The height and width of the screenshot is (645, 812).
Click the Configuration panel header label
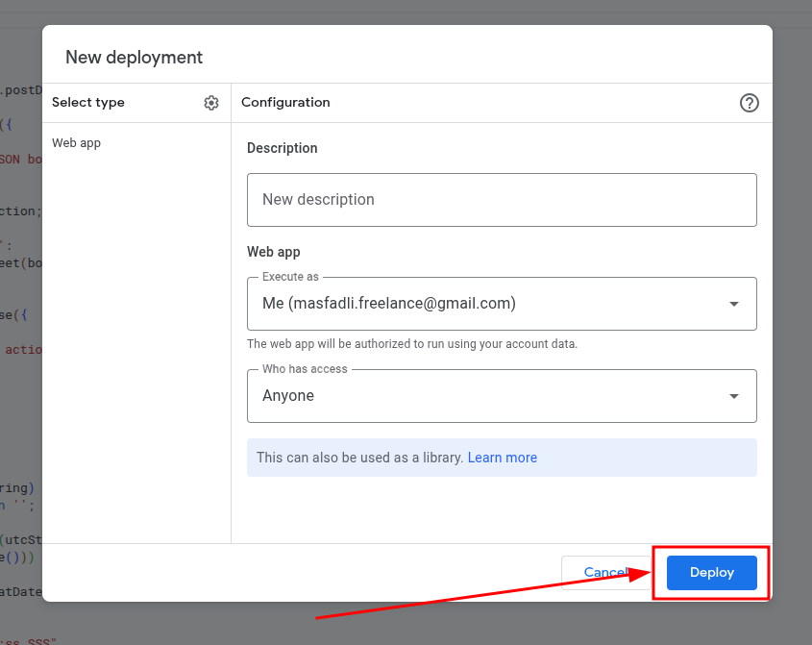285,103
